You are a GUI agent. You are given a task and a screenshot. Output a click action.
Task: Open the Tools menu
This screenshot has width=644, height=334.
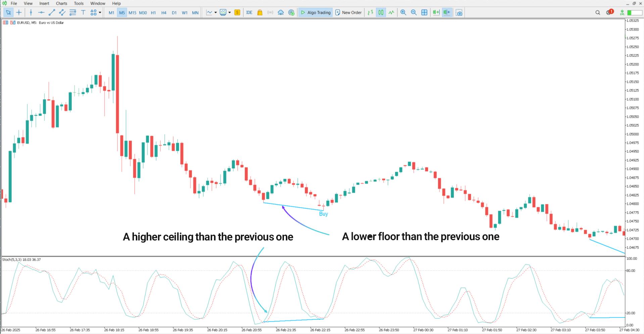coord(79,3)
